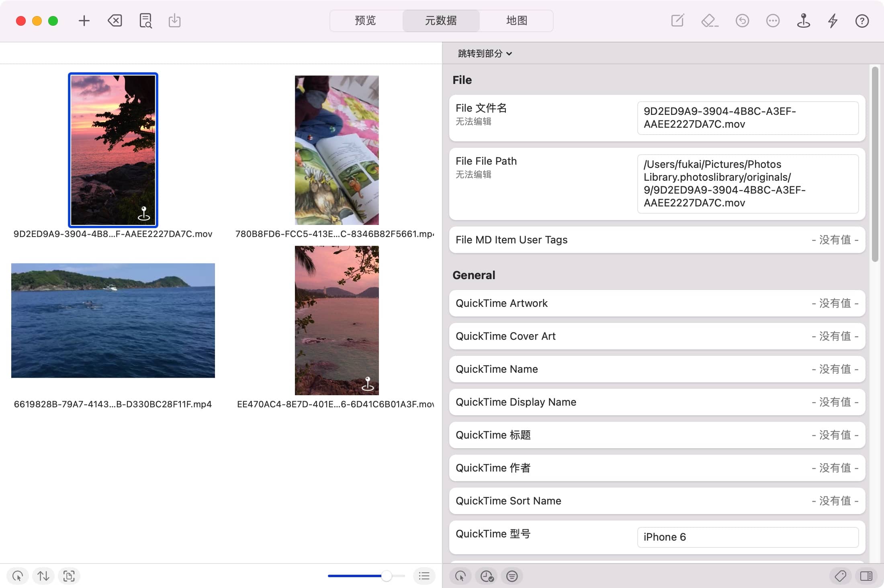Open the help question mark icon

pyautogui.click(x=862, y=20)
